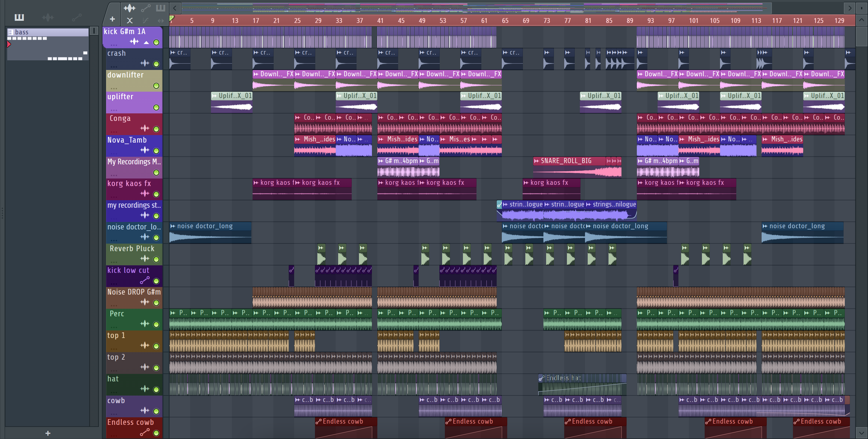Click the green playhead marker at bar 1
The height and width of the screenshot is (439, 868).
(171, 19)
